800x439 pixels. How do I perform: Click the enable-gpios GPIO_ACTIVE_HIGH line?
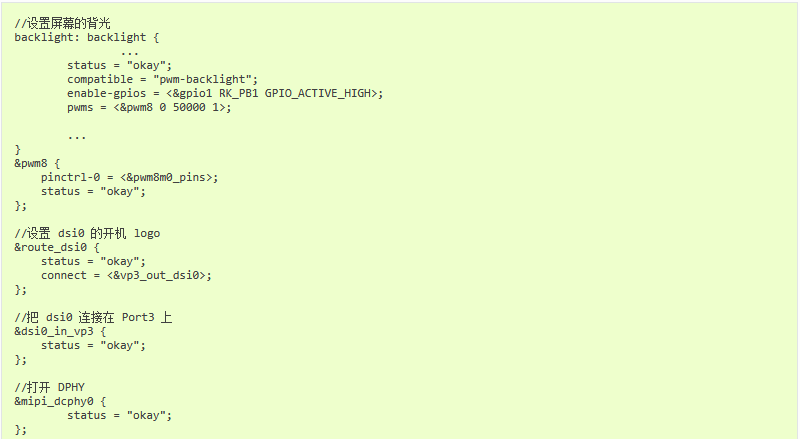tap(225, 93)
